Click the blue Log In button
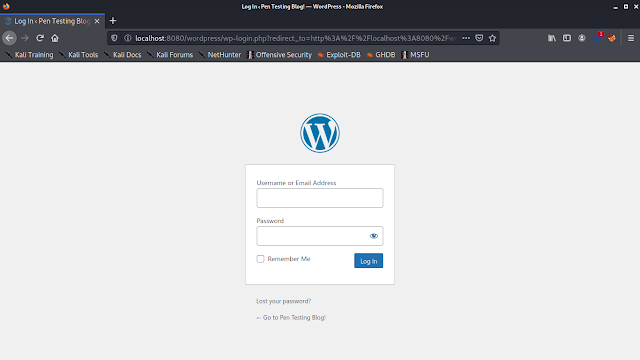The height and width of the screenshot is (360, 640). [369, 261]
